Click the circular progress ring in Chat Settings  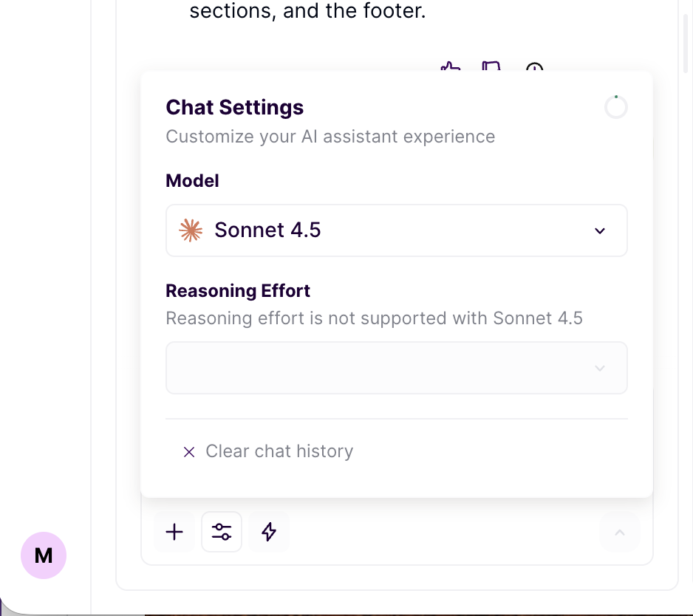click(x=616, y=108)
